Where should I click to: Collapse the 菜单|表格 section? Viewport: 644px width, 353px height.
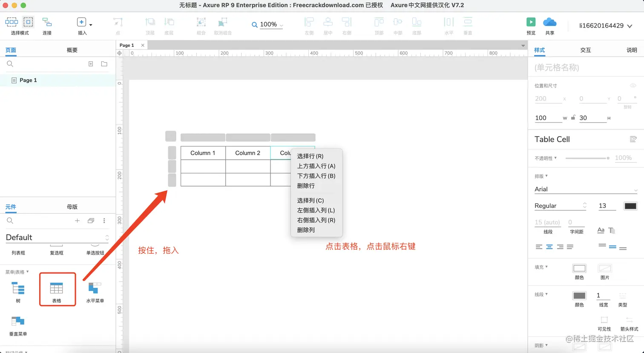coord(17,272)
